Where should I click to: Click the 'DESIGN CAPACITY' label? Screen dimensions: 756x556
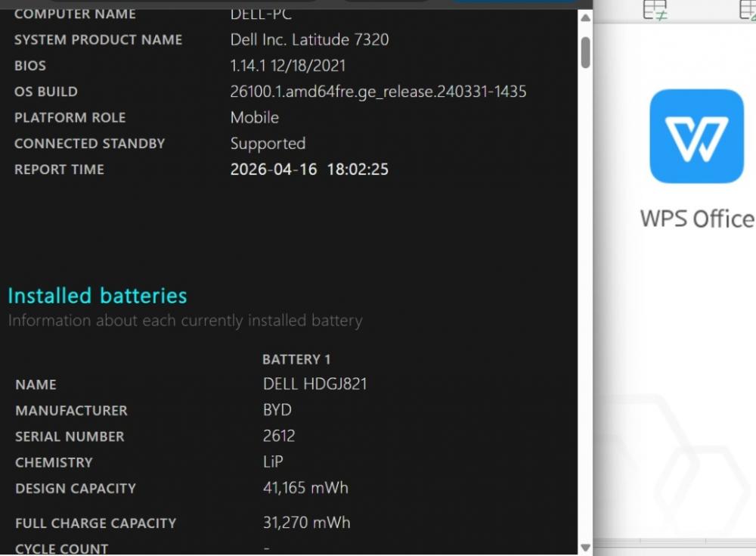pyautogui.click(x=76, y=489)
